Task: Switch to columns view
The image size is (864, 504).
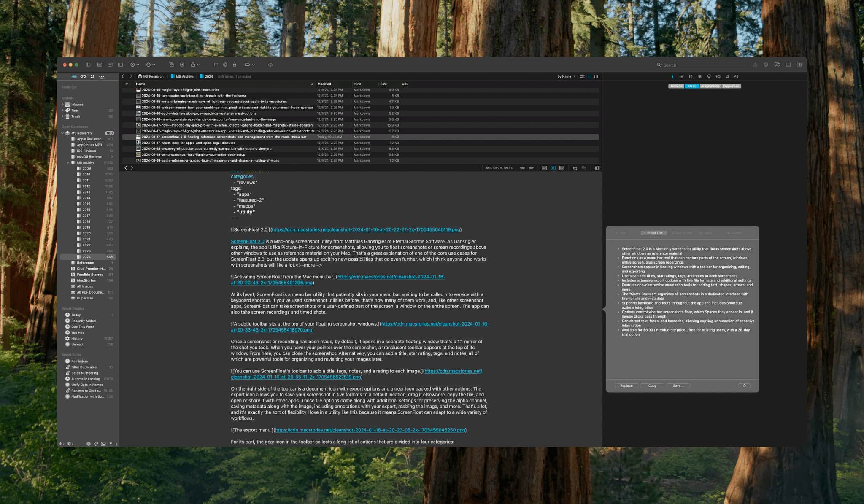Action: pyautogui.click(x=597, y=76)
